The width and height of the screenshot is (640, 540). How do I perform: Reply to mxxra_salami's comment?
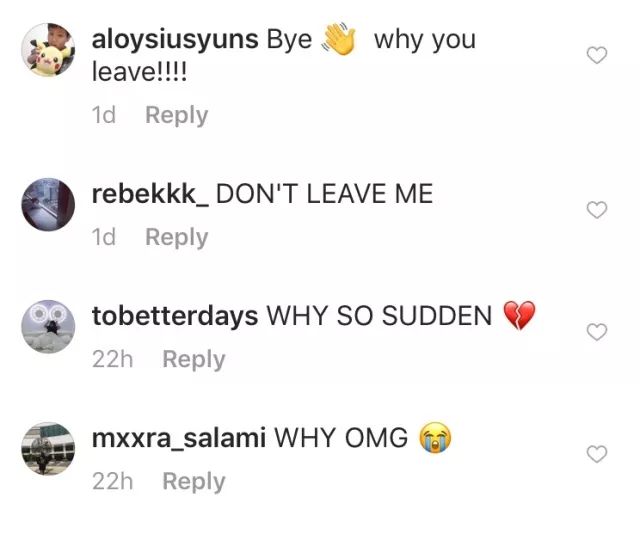(x=194, y=482)
